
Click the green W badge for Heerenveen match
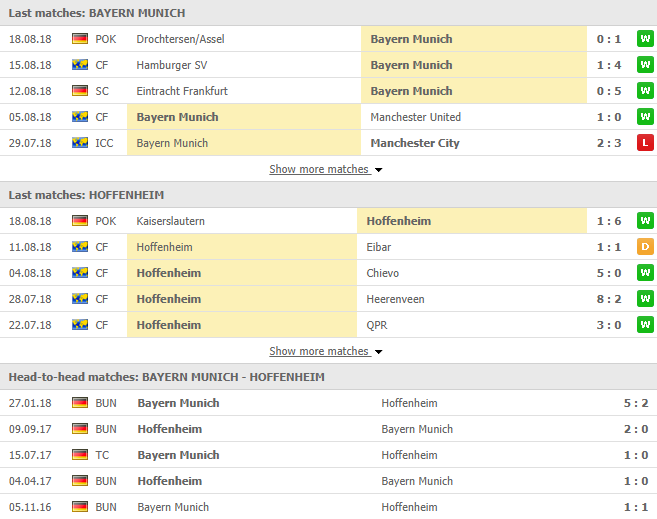[645, 299]
